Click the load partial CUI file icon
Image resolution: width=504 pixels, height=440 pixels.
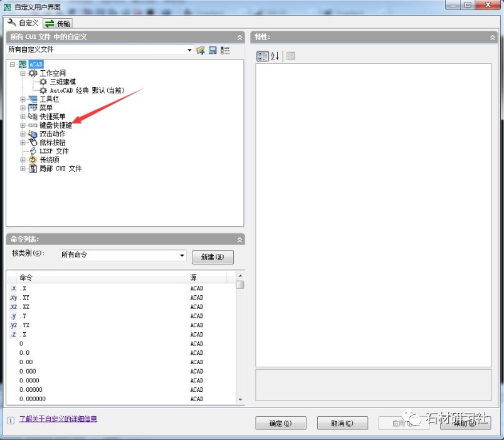click(x=200, y=50)
